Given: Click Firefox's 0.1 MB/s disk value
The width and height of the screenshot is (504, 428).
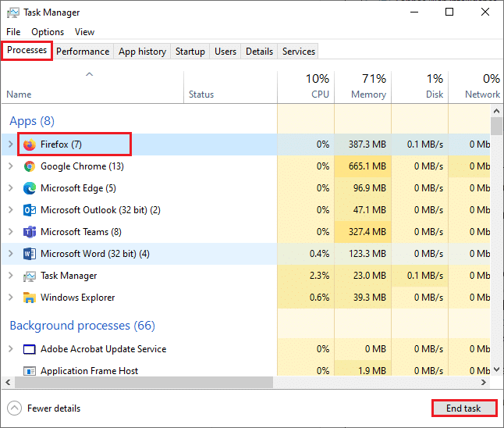Looking at the screenshot, I should (x=425, y=144).
